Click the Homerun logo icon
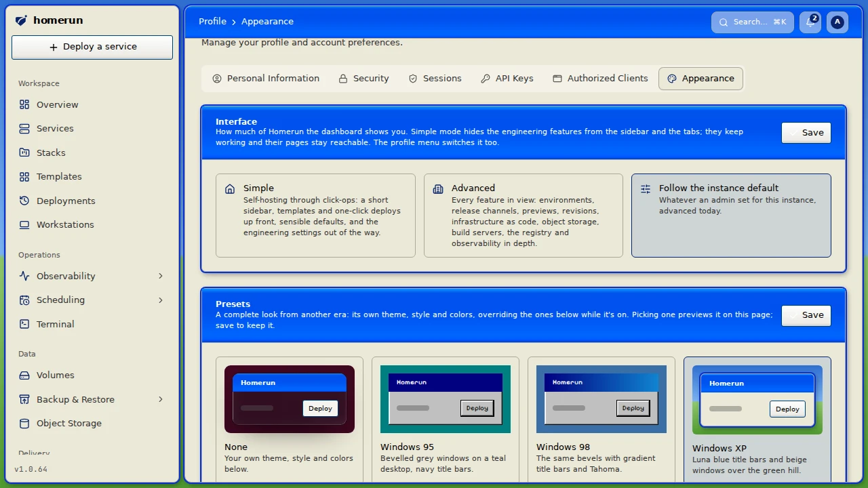The height and width of the screenshot is (488, 868). pos(21,20)
